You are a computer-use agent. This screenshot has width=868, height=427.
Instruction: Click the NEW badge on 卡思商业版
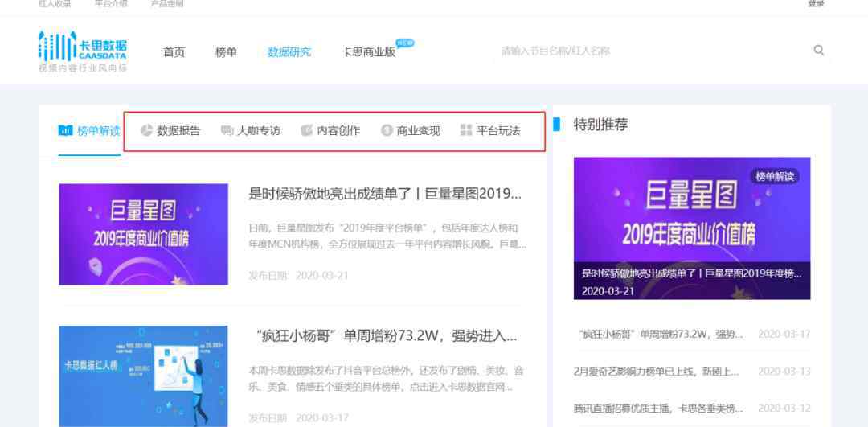[x=404, y=43]
